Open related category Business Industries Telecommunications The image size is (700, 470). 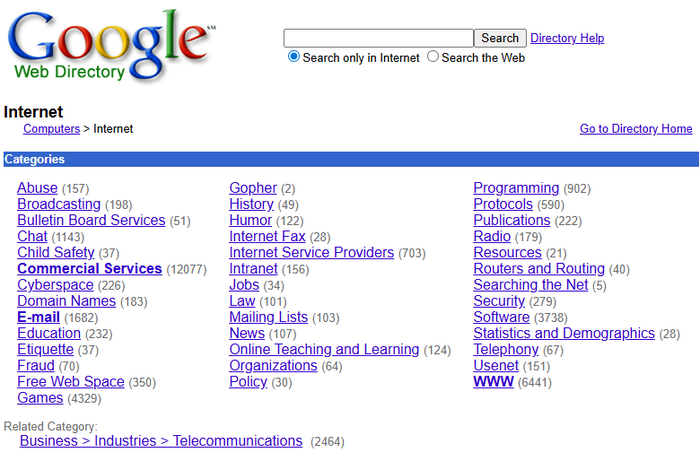(161, 441)
